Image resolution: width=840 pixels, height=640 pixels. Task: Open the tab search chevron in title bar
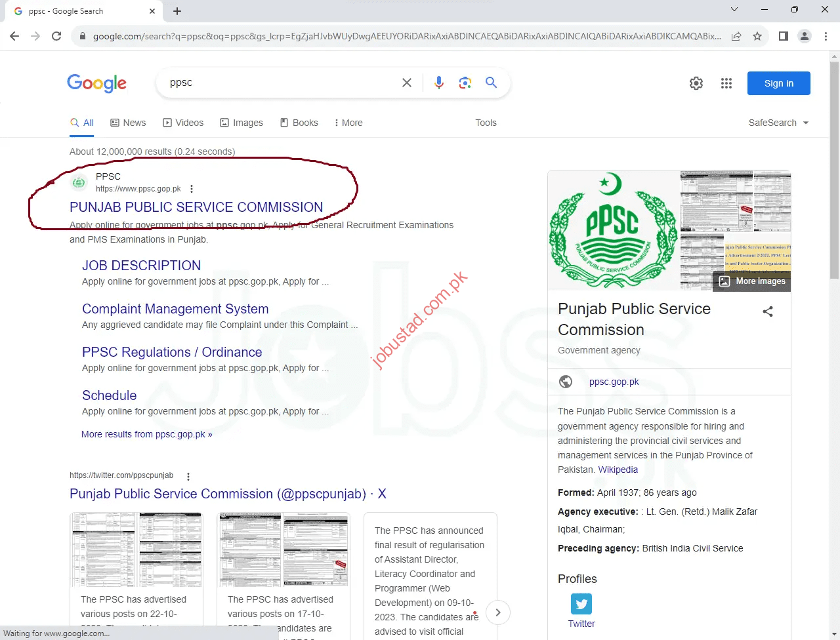tap(734, 9)
